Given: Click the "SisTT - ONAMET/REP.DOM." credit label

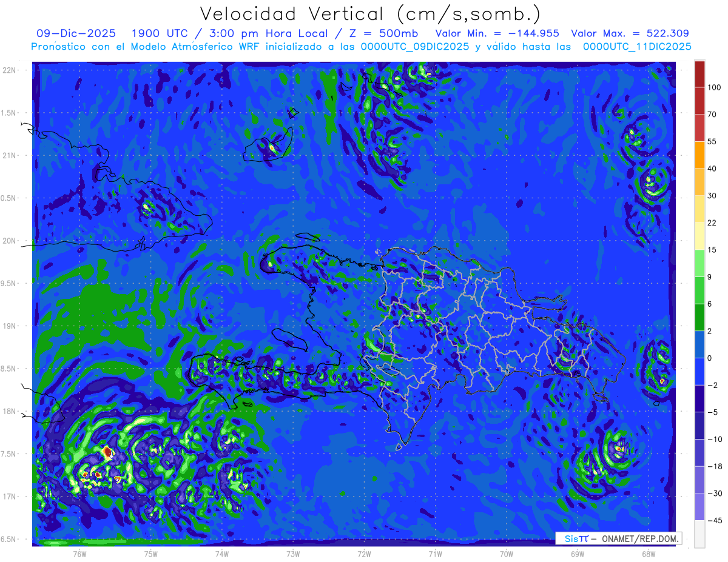Looking at the screenshot, I should (x=618, y=538).
